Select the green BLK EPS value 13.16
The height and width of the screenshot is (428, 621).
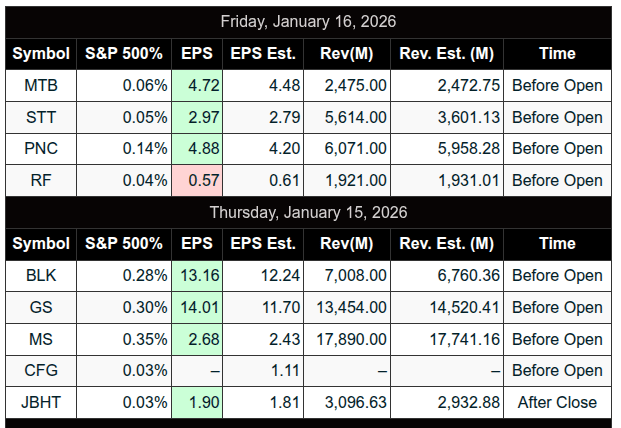[x=198, y=275]
